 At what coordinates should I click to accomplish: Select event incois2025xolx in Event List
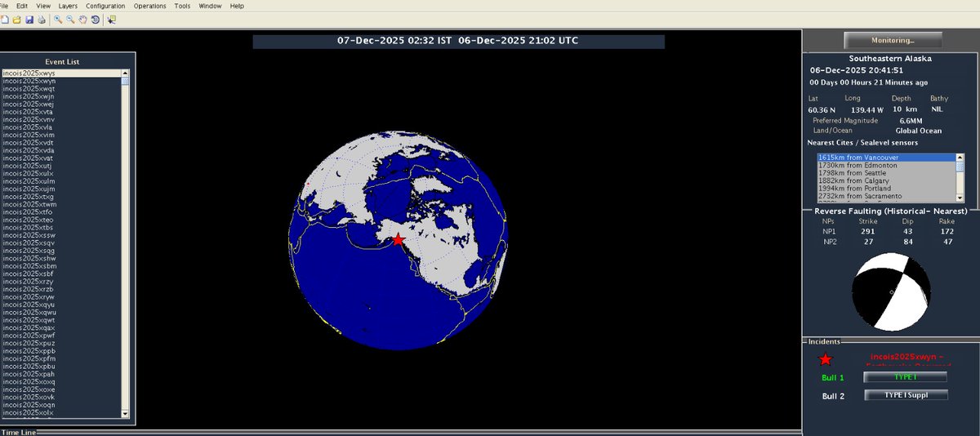61,412
